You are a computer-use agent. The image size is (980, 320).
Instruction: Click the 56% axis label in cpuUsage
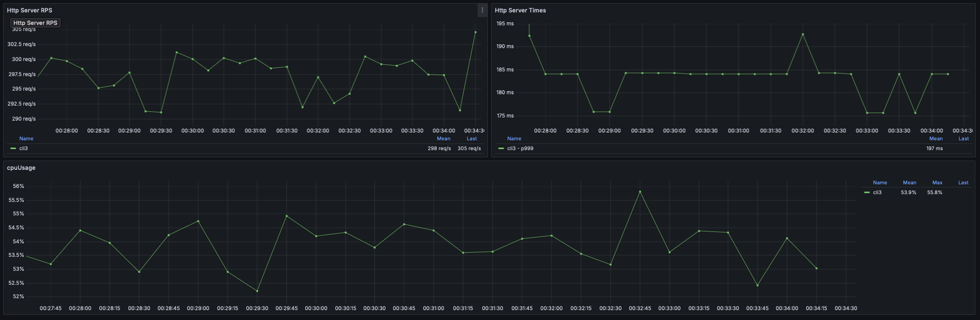coord(18,186)
